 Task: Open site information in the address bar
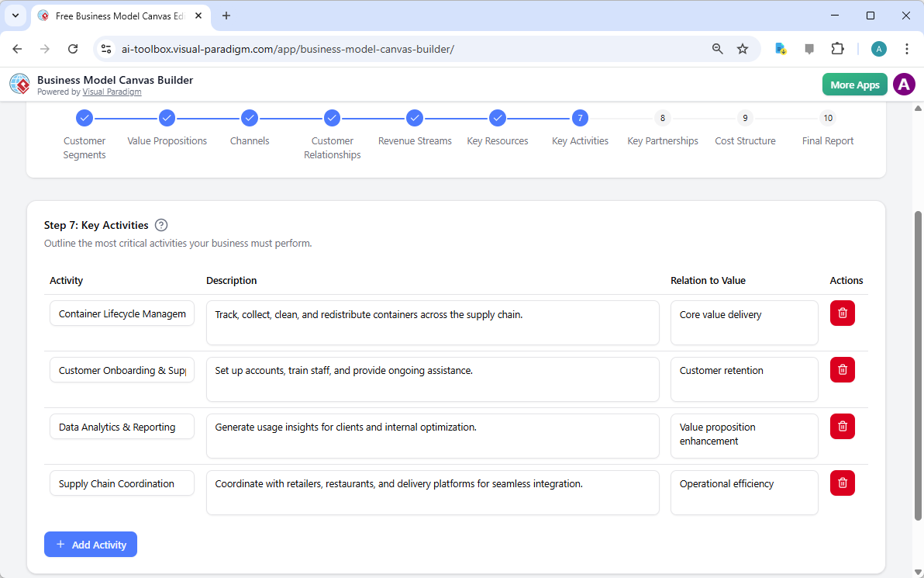pos(105,48)
